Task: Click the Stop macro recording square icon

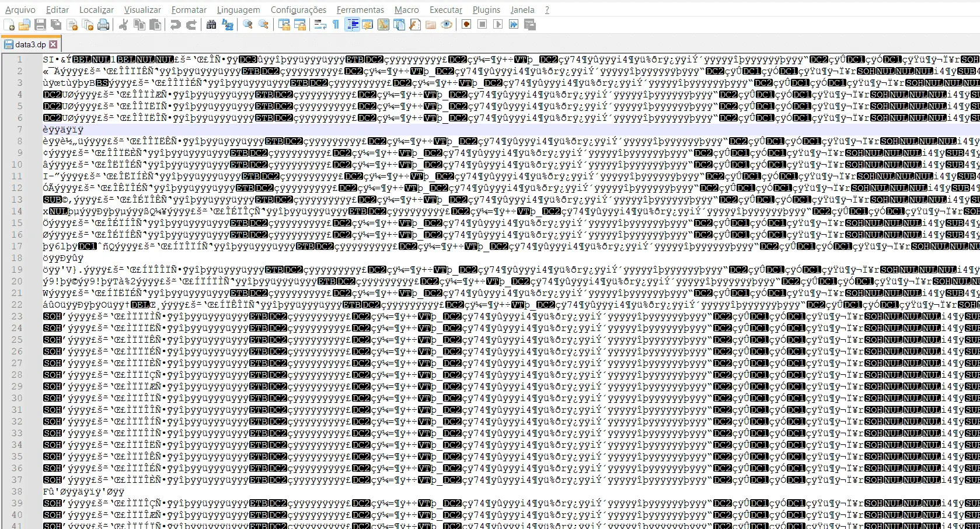Action: (x=482, y=25)
